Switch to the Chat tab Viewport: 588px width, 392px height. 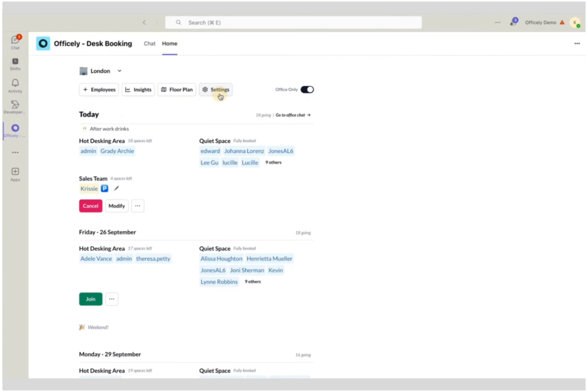pos(150,44)
